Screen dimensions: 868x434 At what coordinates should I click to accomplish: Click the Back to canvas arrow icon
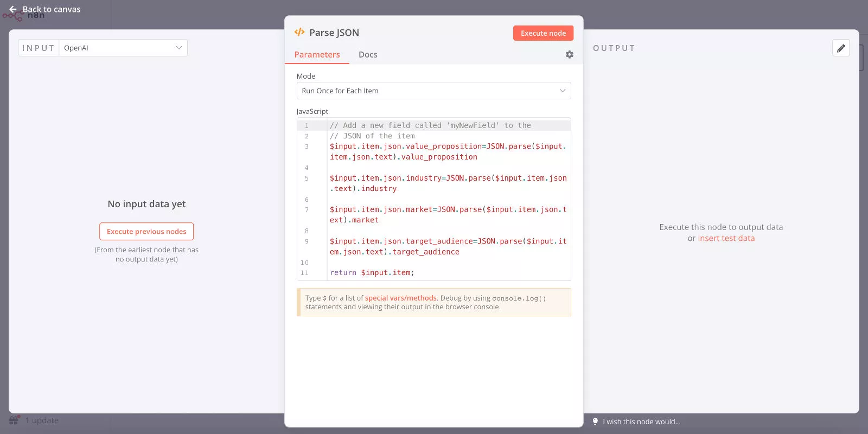pos(13,9)
